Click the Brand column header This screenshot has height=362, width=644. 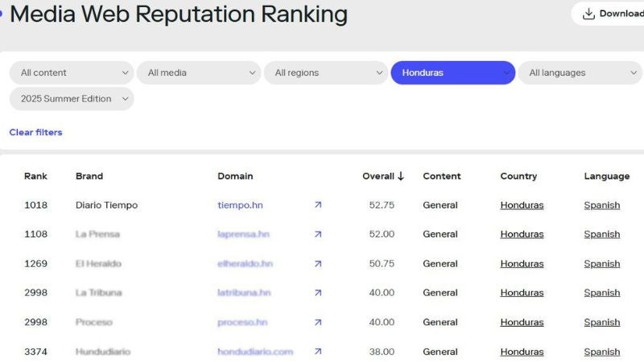pyautogui.click(x=89, y=176)
